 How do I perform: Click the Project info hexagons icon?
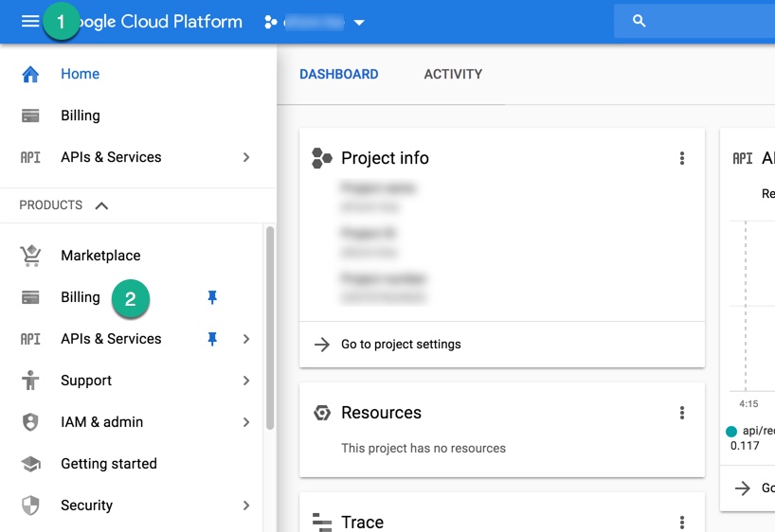pyautogui.click(x=322, y=158)
